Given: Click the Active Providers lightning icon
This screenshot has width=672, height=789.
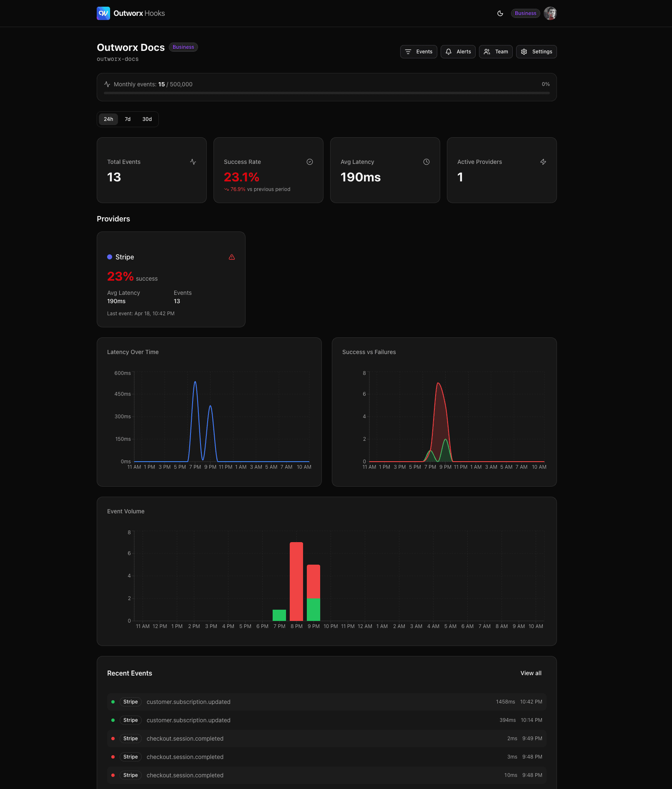Looking at the screenshot, I should pos(543,162).
